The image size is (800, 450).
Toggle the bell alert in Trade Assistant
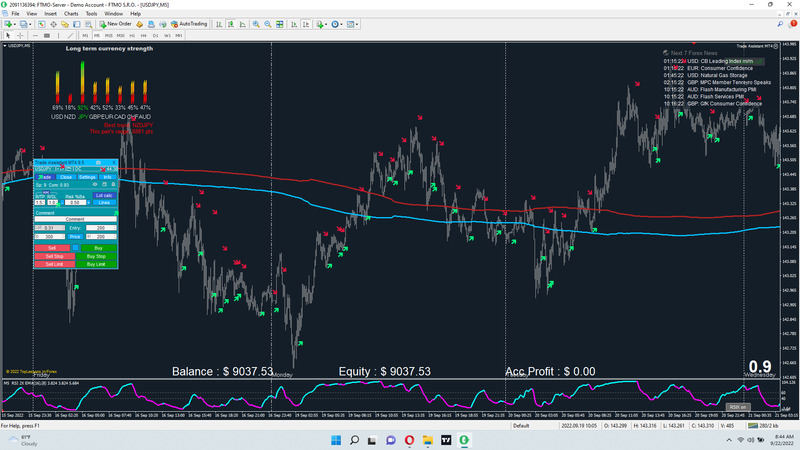(x=113, y=184)
